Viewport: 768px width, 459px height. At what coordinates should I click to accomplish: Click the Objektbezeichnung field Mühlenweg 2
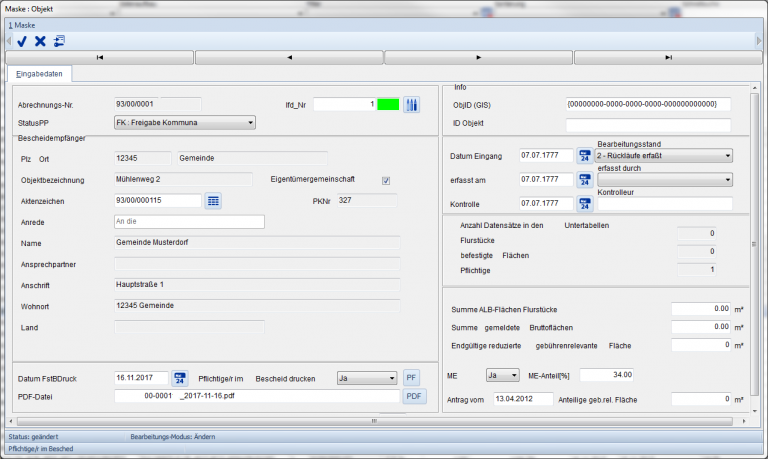click(x=183, y=180)
